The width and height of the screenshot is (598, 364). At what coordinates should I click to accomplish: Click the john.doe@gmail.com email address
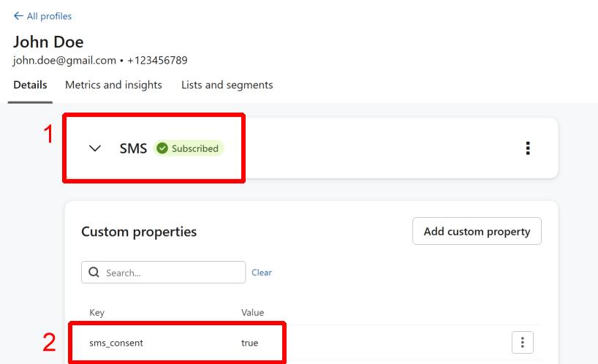click(64, 60)
